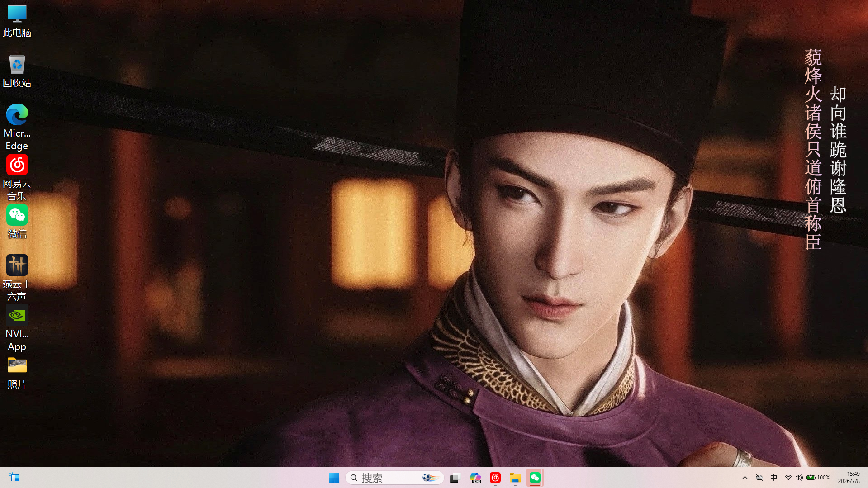Expand the hidden system tray icons
This screenshot has height=488, width=868.
[x=745, y=478]
